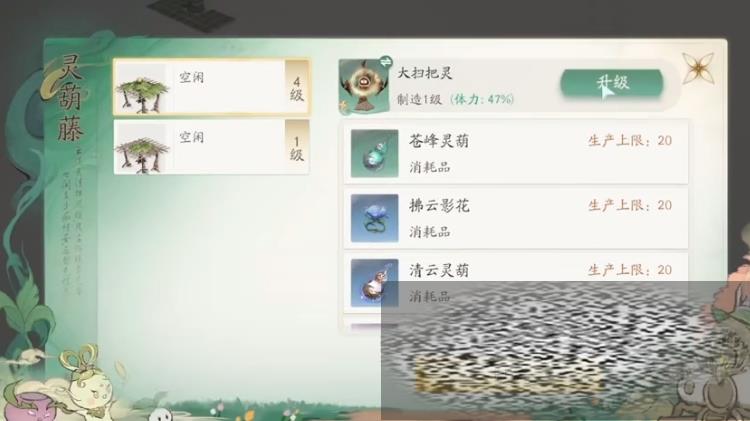Viewport: 750px width, 421px height.
Task: Click the 体力: 47% stamina text
Action: coord(482,99)
